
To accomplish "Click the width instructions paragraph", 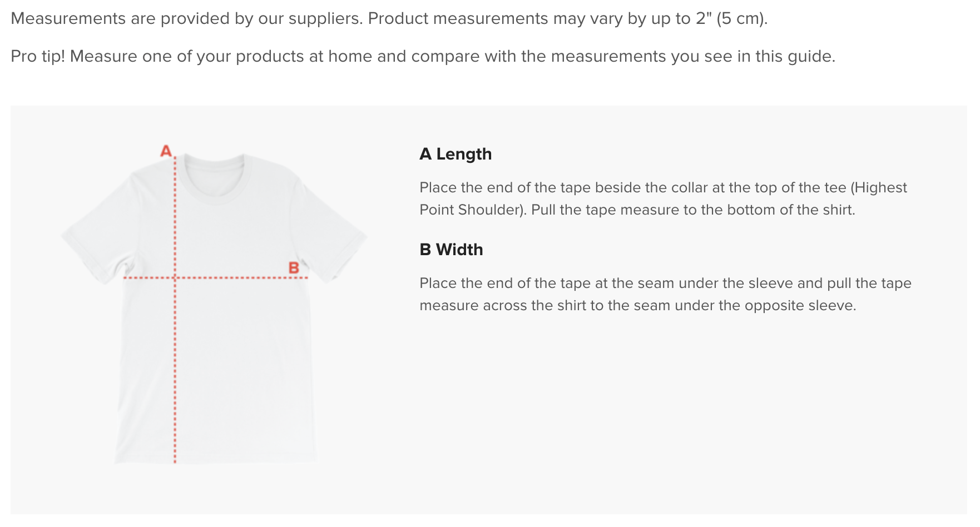I will 665,294.
